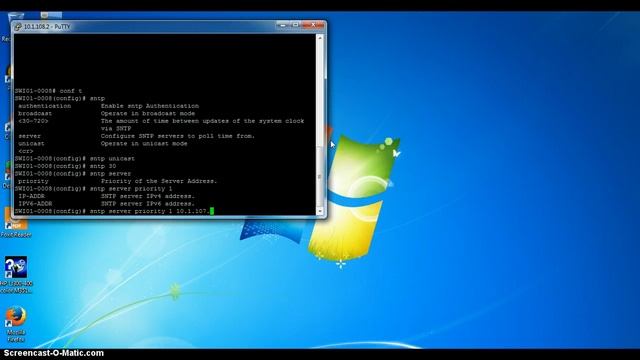
Task: Minimize the PuTTY window
Action: click(282, 25)
